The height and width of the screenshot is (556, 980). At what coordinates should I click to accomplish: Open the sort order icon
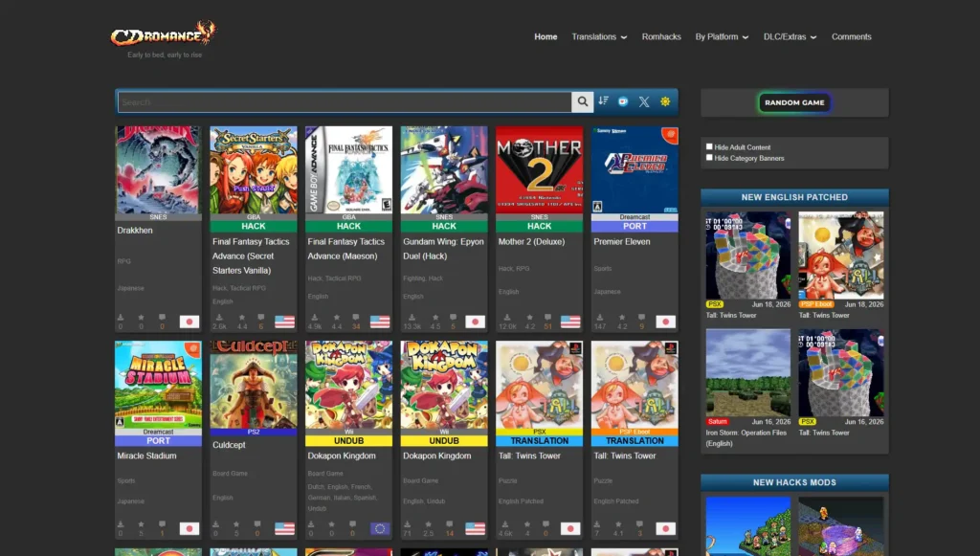click(x=603, y=101)
